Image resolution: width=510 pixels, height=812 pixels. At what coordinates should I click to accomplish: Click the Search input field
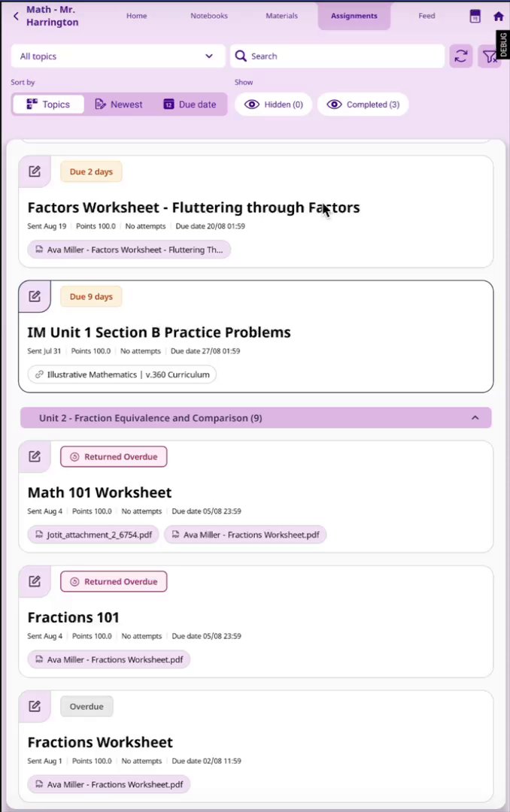(338, 56)
